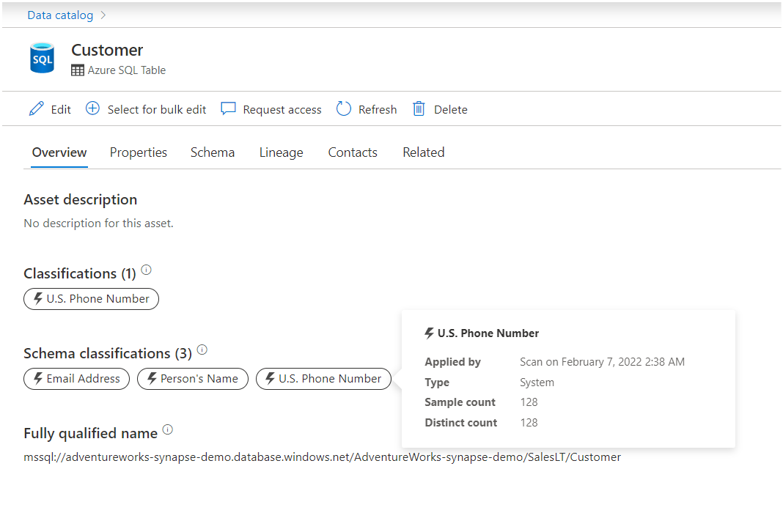Click the Request access label
The width and height of the screenshot is (783, 532).
click(x=282, y=109)
